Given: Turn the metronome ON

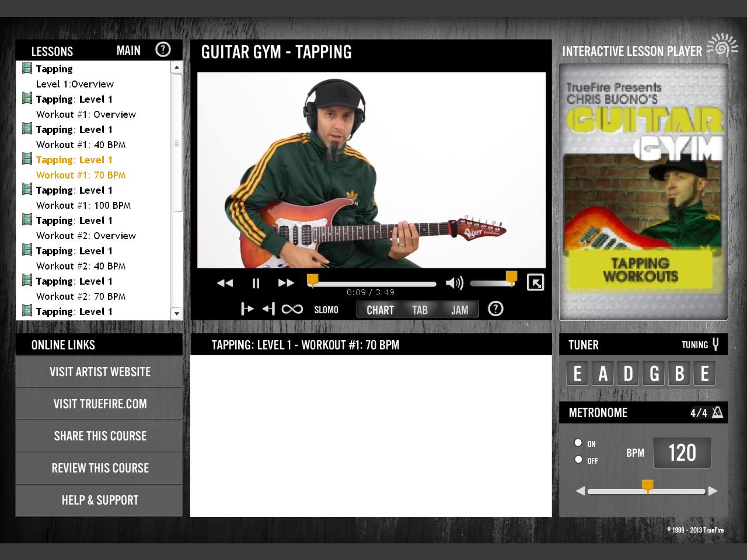Looking at the screenshot, I should pyautogui.click(x=578, y=443).
